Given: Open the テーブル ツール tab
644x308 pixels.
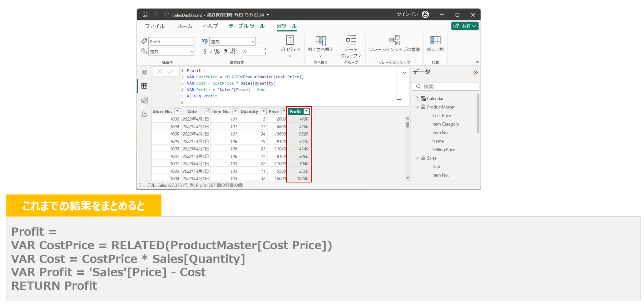Looking at the screenshot, I should tap(247, 26).
